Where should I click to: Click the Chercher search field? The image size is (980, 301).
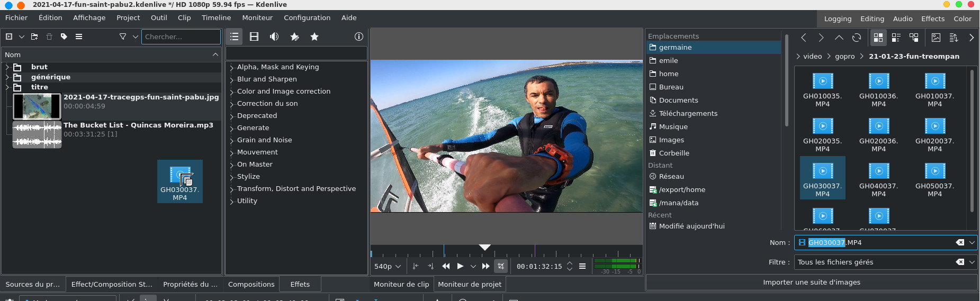(x=181, y=37)
